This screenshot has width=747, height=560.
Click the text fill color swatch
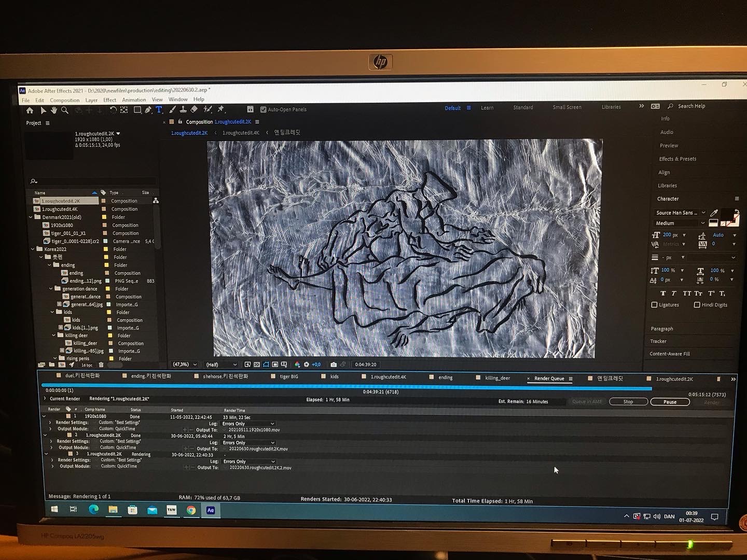coord(727,215)
